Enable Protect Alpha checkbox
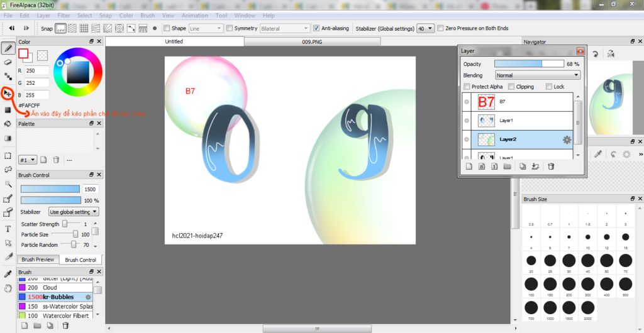 467,87
